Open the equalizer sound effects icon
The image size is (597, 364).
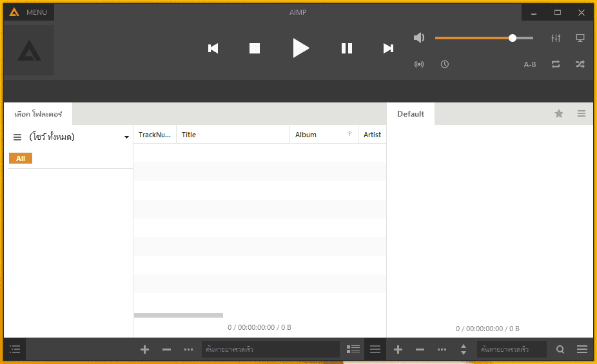click(x=556, y=38)
